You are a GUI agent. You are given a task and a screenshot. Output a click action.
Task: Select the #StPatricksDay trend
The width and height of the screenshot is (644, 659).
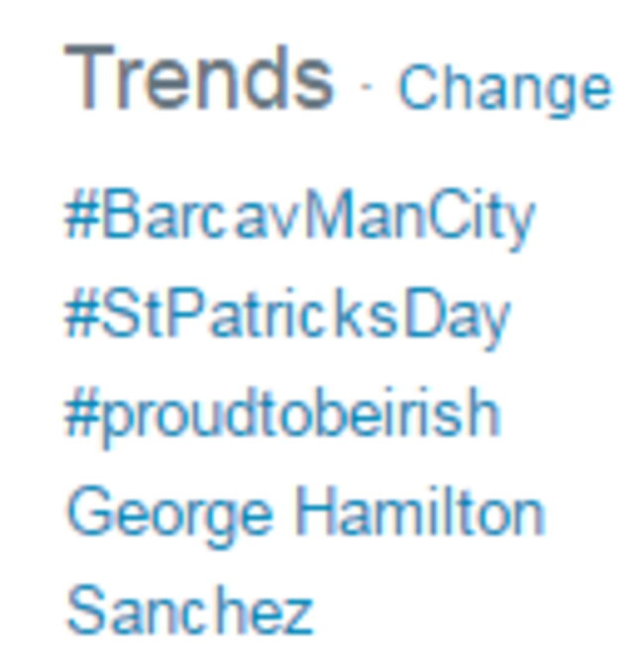click(x=287, y=316)
